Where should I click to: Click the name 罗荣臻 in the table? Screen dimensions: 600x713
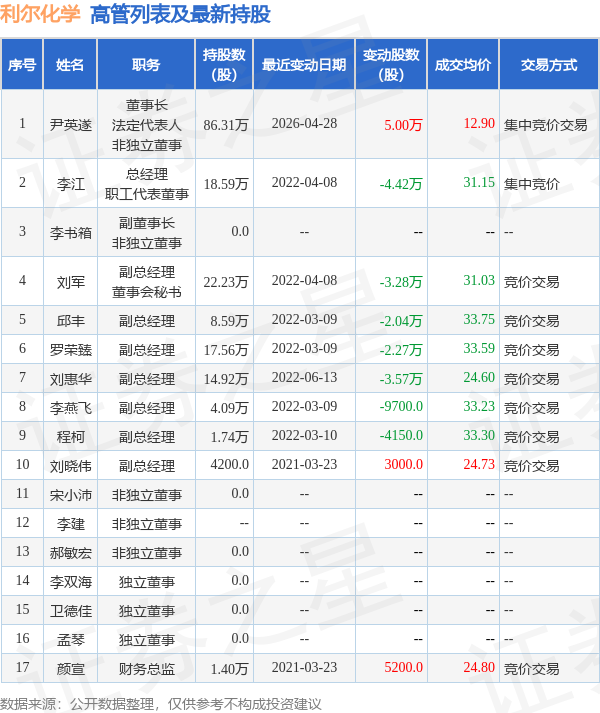coord(70,350)
